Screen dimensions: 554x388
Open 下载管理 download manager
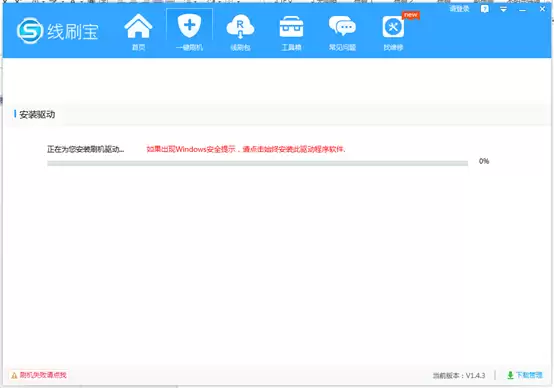525,375
